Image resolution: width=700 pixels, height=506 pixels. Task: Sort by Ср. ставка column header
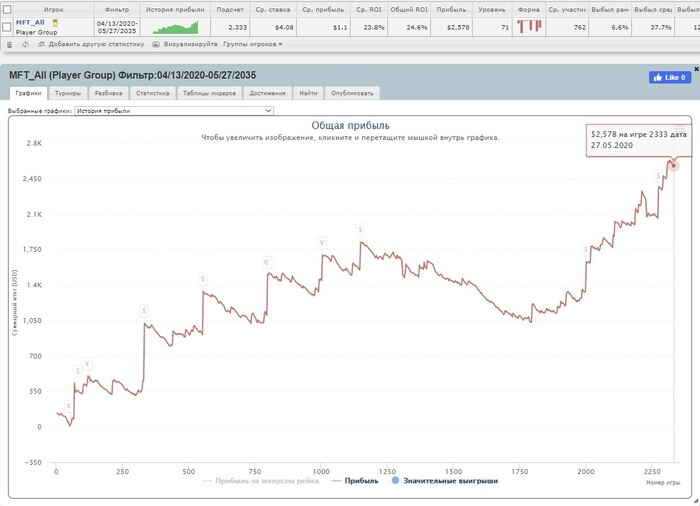pyautogui.click(x=273, y=9)
